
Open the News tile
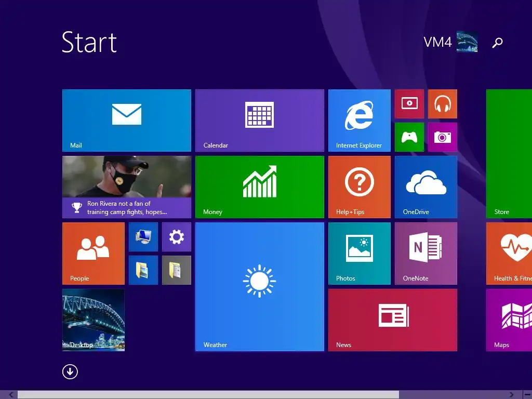click(393, 320)
